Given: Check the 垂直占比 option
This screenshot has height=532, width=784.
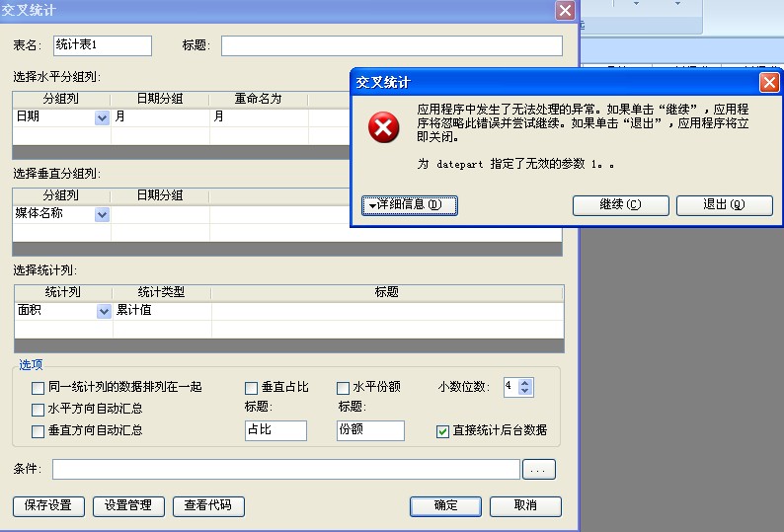Looking at the screenshot, I should (251, 388).
